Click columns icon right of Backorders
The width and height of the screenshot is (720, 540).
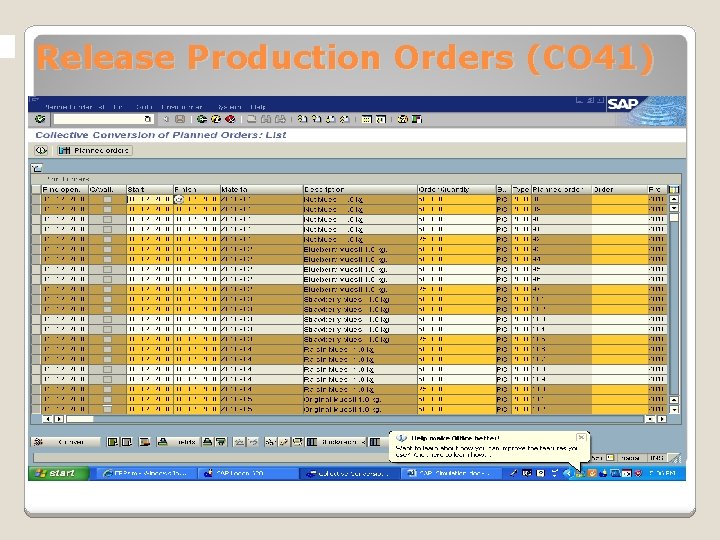(375, 442)
